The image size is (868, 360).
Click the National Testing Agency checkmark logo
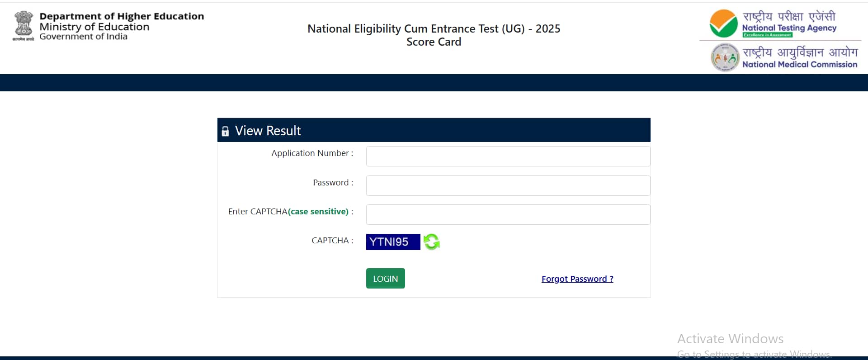(x=723, y=24)
